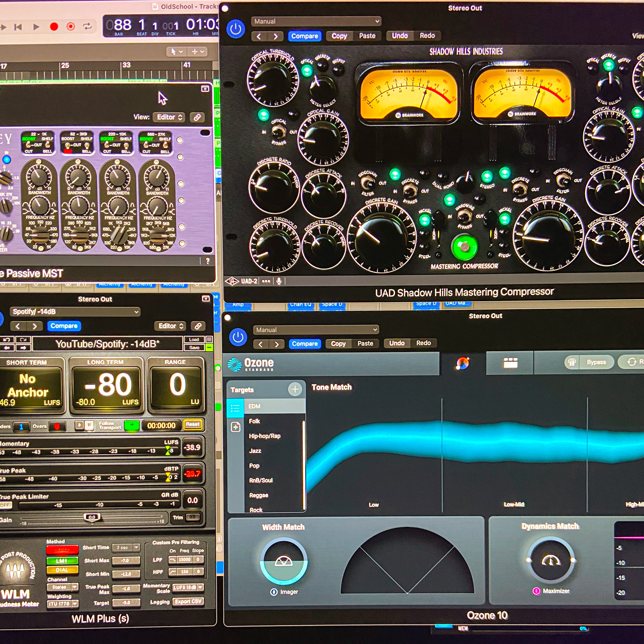Image resolution: width=644 pixels, height=644 pixels.
Task: Open the Momentary Scale LUFS 18dB dropdown
Action: click(x=188, y=587)
